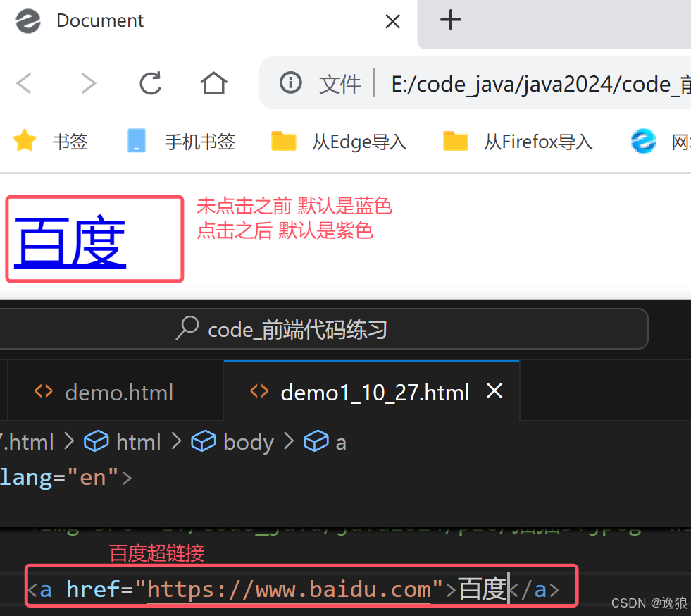
Task: Go to the browser home icon
Action: coord(213,83)
